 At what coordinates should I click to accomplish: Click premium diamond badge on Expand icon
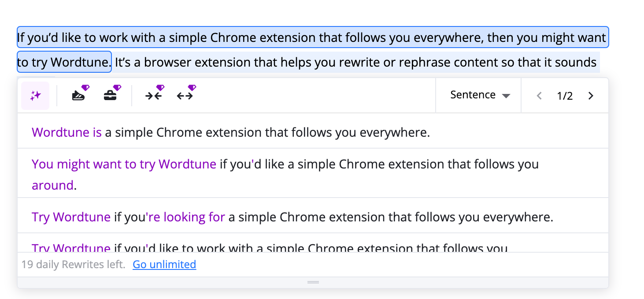coord(192,88)
